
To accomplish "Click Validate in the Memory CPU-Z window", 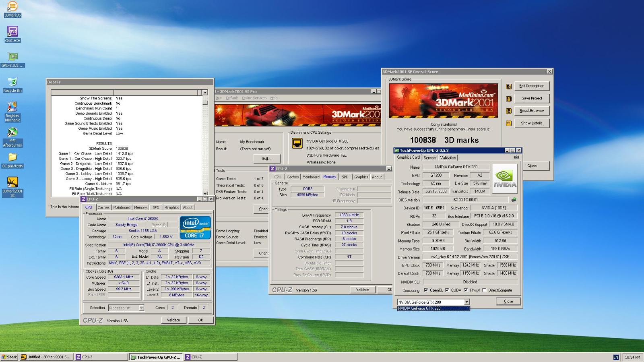I will [x=363, y=290].
